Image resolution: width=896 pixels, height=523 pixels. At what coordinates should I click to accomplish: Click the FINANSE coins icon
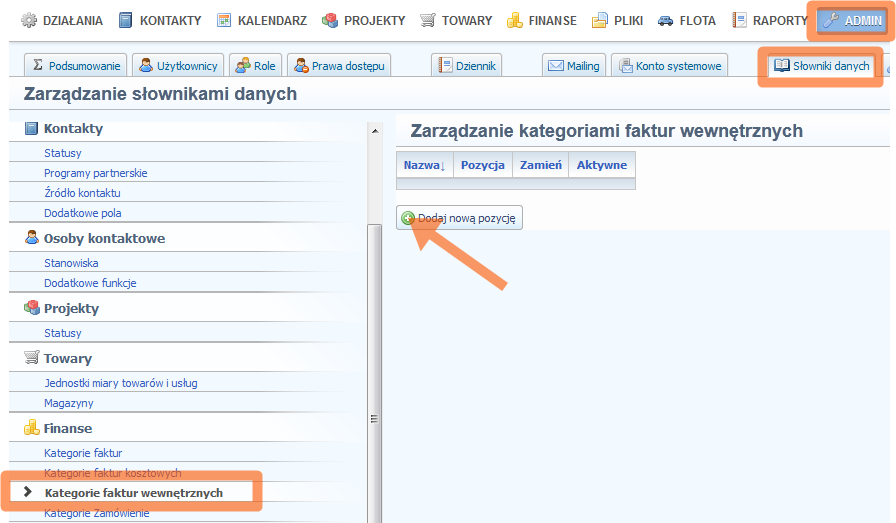click(x=515, y=20)
